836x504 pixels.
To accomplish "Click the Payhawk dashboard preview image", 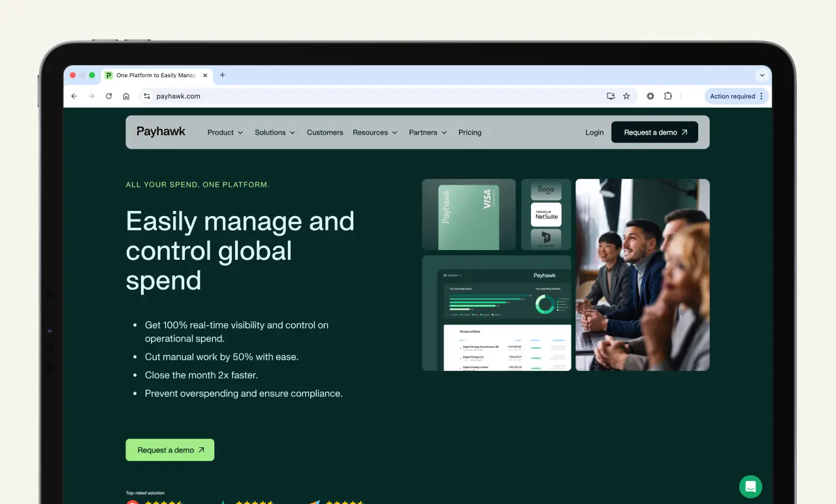I will click(x=497, y=313).
